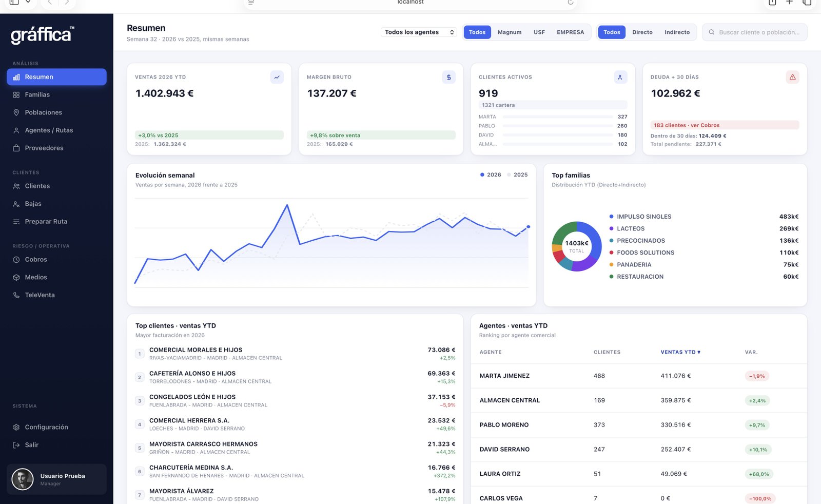Open CONGELADOS LEÓN E HIJOS client row
Viewport: 821px width, 504px height.
point(295,401)
